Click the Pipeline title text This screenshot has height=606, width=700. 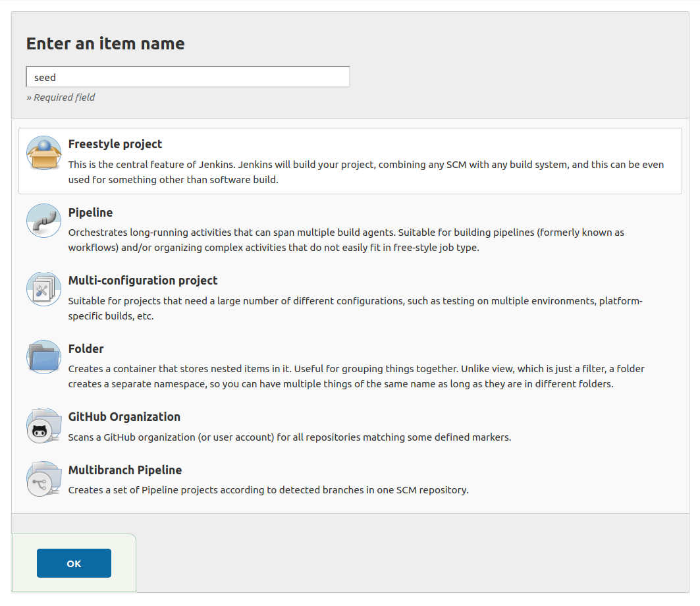(91, 213)
